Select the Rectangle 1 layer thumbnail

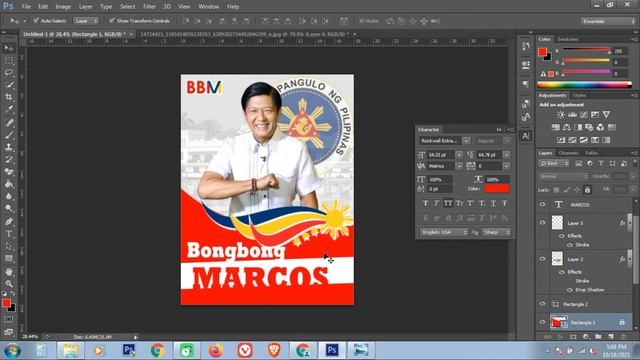coord(558,322)
